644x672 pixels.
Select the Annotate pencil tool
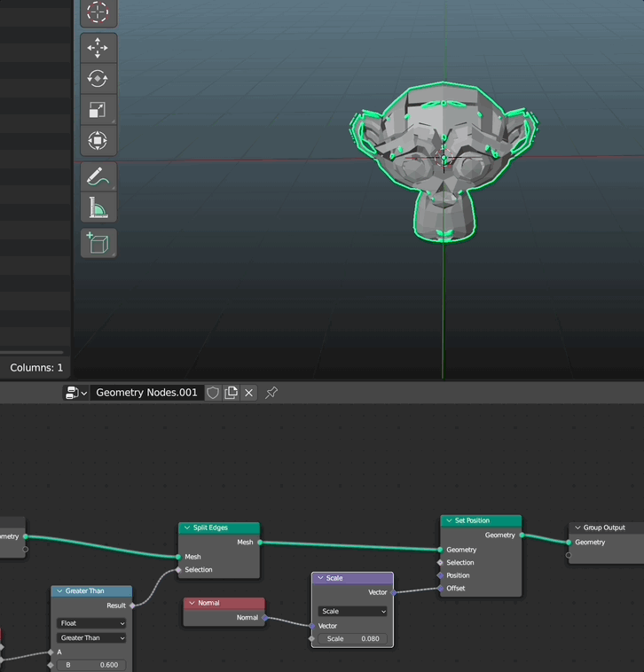pos(98,177)
